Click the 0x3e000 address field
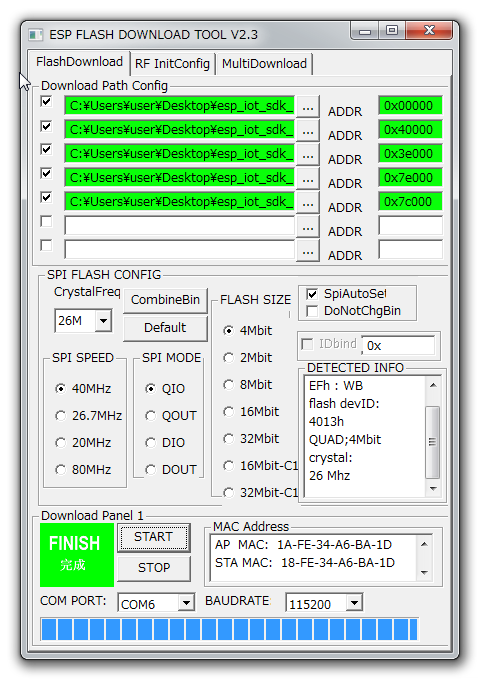Image resolution: width=480 pixels, height=680 pixels. pos(410,154)
